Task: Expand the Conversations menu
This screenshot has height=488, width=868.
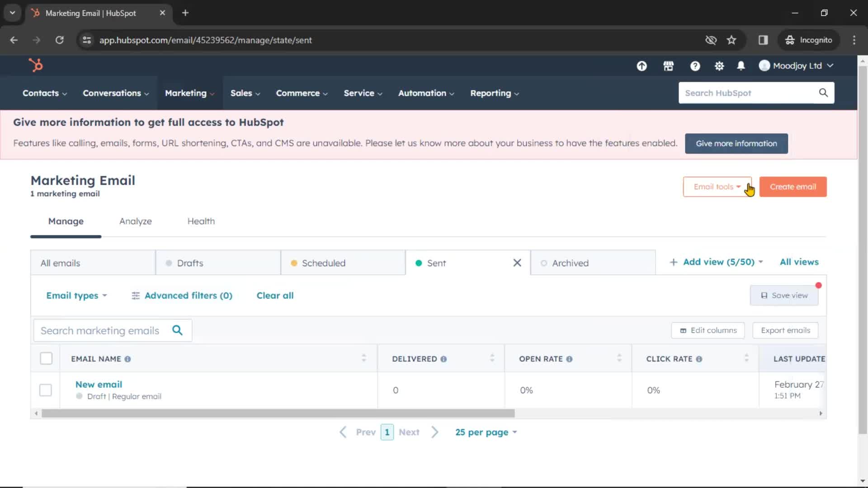Action: click(116, 93)
